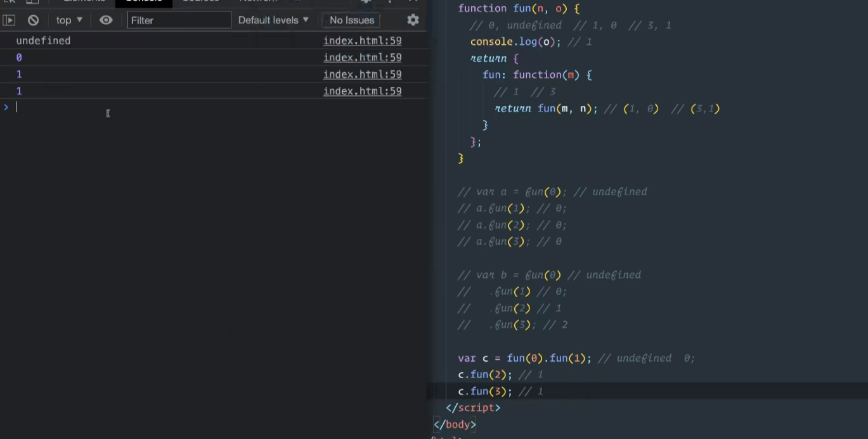Click the 'console.log(o);' code line
Screen dimensions: 868x439
coord(515,42)
